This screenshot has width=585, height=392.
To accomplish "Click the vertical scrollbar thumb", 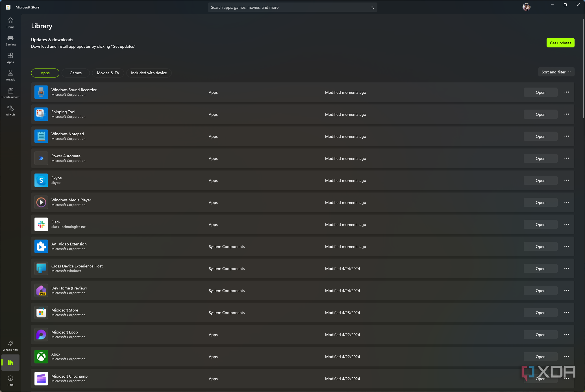I will click(x=583, y=69).
